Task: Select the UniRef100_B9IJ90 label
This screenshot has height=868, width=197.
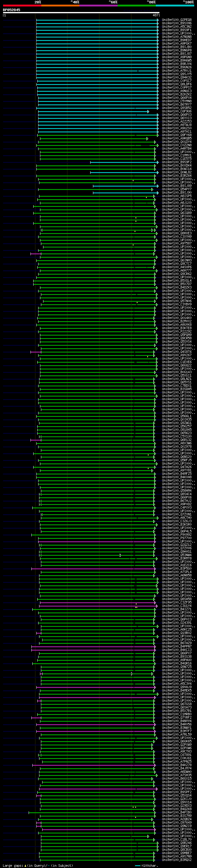Action: [x=177, y=193]
